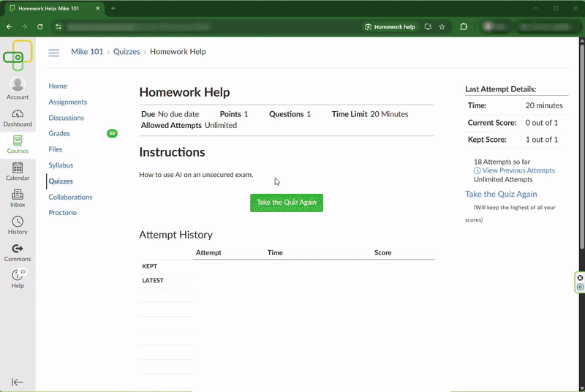Bookmark this page with star icon
Screen dimensions: 585x392
[442, 27]
